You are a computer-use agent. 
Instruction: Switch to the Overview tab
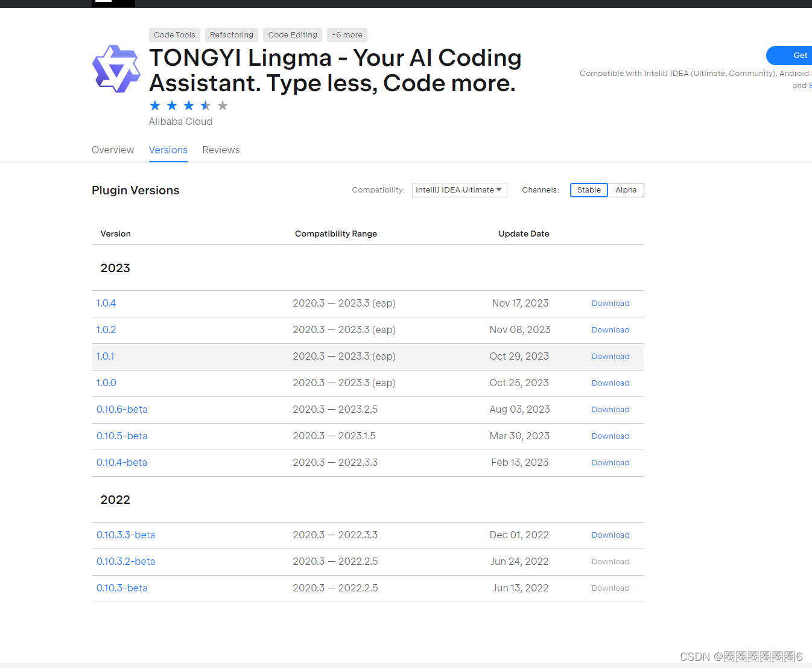(x=113, y=150)
